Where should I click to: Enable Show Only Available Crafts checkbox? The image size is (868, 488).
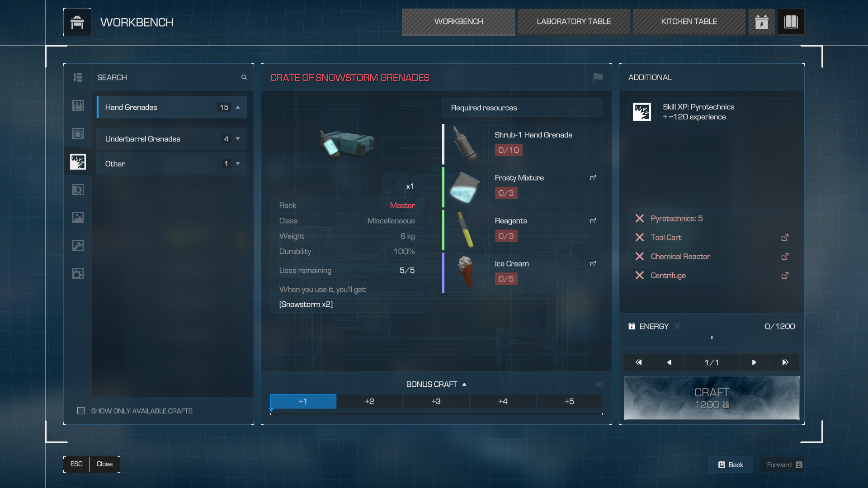point(81,411)
